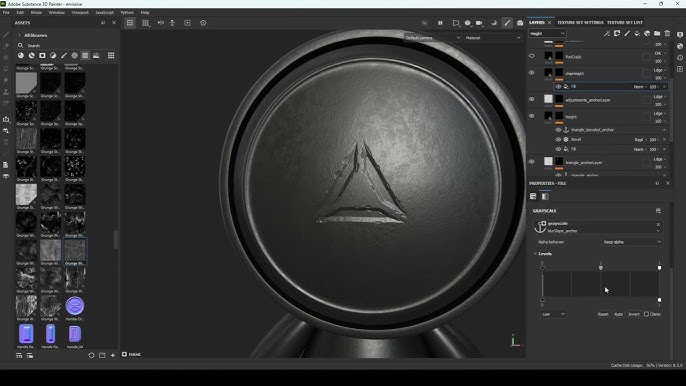Viewport: 686px width, 386px height.
Task: Click the add effect wand icon
Action: (x=607, y=33)
